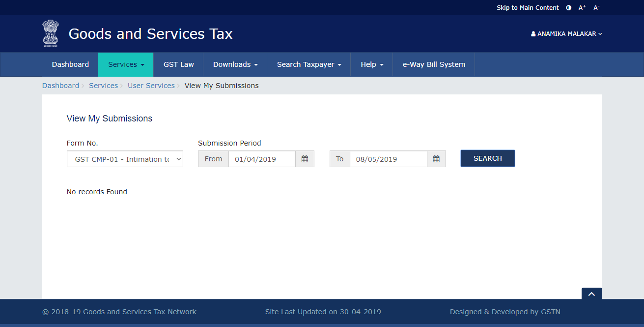
Task: Open the ANAMIKA MALAKAR user menu
Action: click(566, 34)
